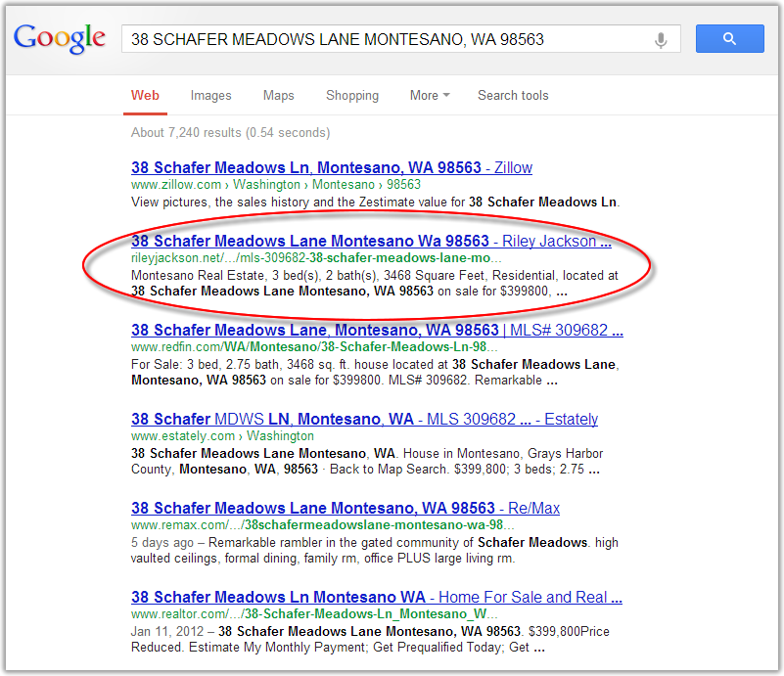Click the www.remax.com green URL
The image size is (784, 676).
[x=322, y=524]
